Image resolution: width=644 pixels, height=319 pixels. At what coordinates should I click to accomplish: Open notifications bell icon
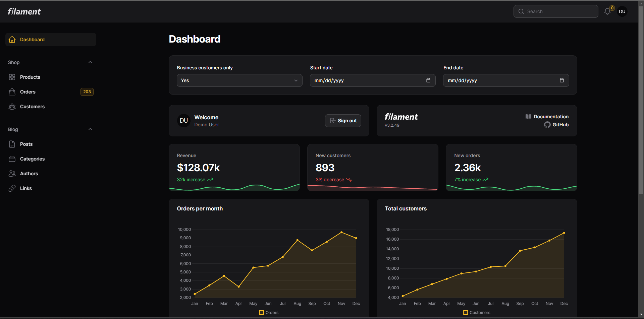click(607, 11)
